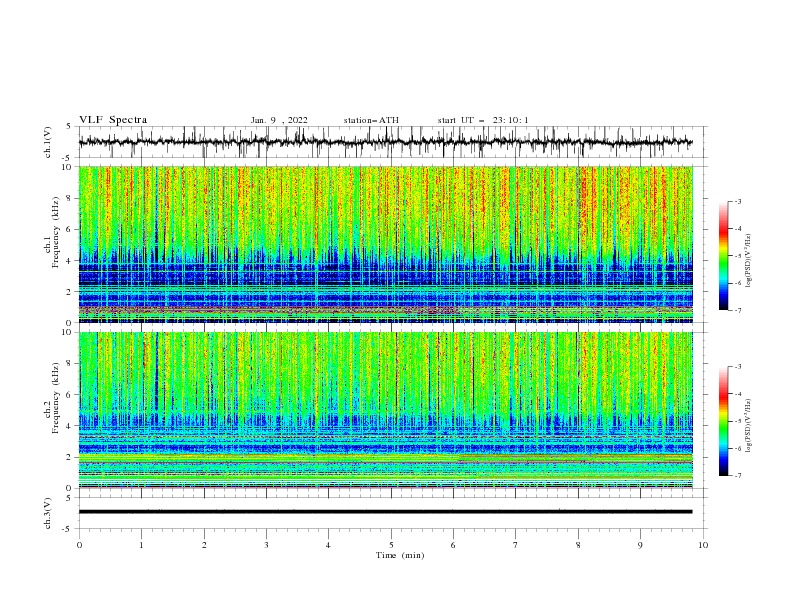Click the "-5" label on ch.2 color bar

[738, 421]
